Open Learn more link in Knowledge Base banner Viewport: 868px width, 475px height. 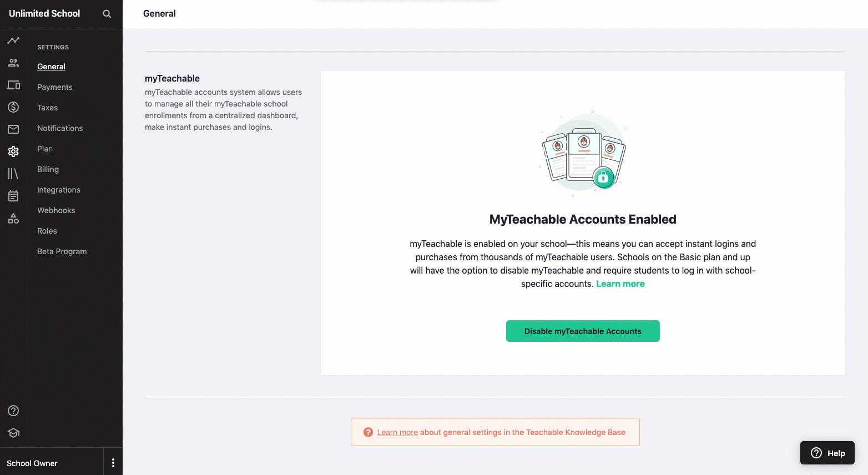click(x=397, y=432)
